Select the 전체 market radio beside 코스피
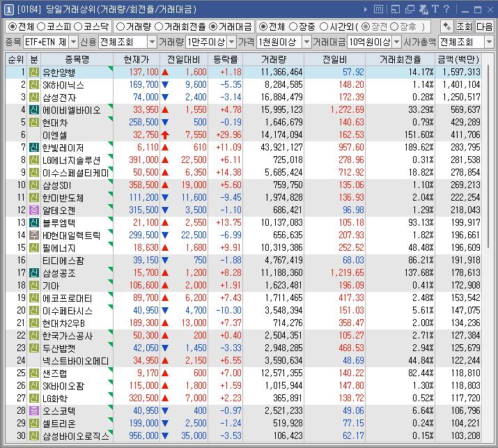This screenshot has height=448, width=498. [13, 26]
